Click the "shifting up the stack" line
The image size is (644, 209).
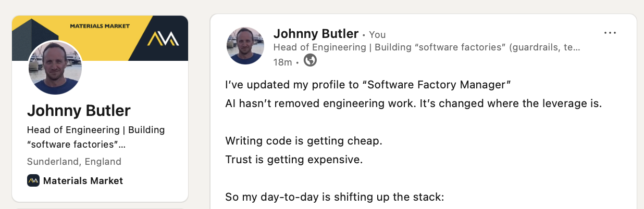coord(333,197)
